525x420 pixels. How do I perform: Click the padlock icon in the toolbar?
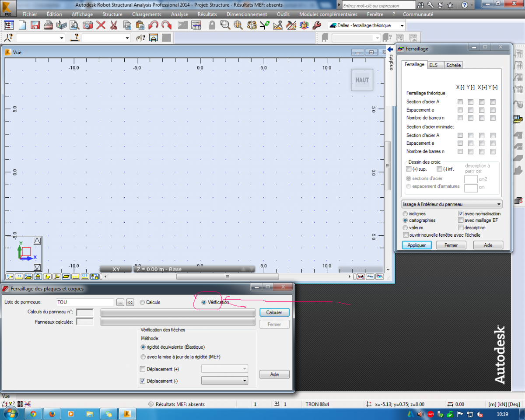pos(212,25)
